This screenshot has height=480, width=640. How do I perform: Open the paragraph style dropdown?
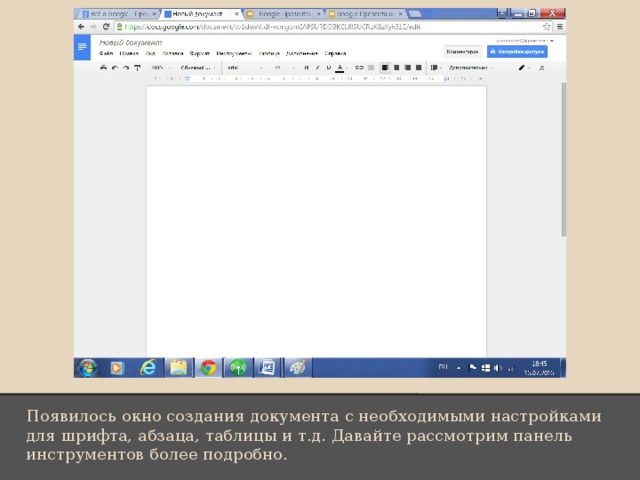coord(198,68)
